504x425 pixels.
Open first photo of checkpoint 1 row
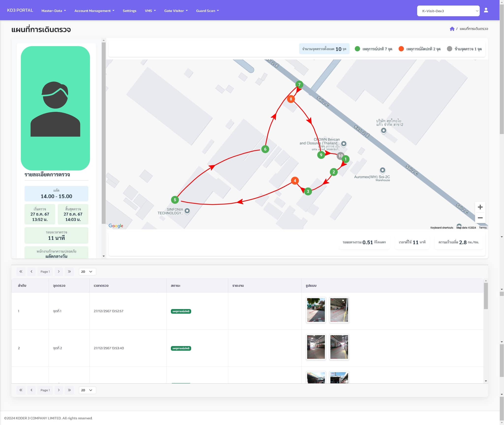(x=316, y=310)
